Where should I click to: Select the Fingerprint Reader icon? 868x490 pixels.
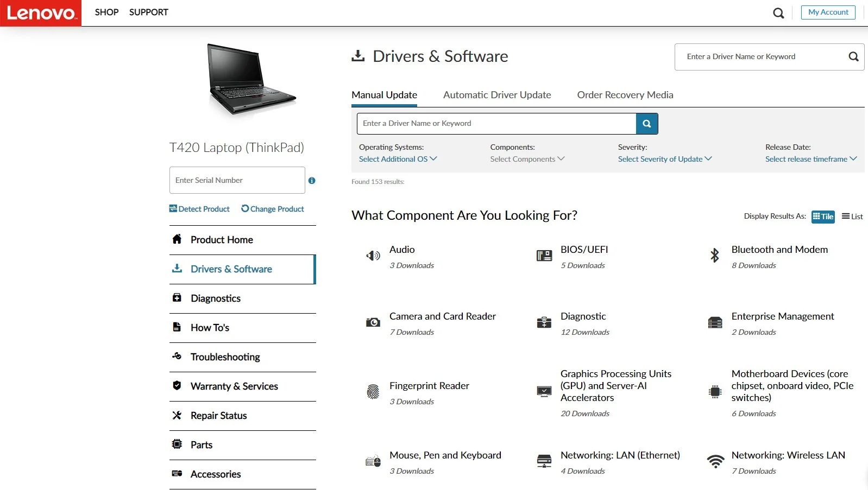(373, 392)
